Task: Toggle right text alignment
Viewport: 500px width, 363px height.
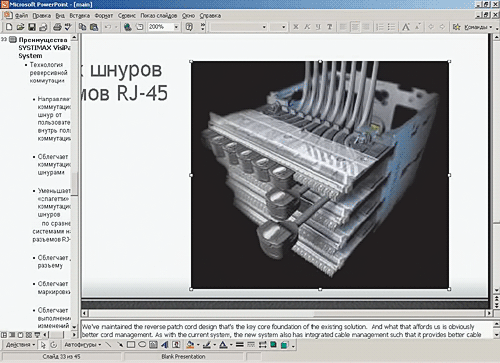Action: click(366, 27)
